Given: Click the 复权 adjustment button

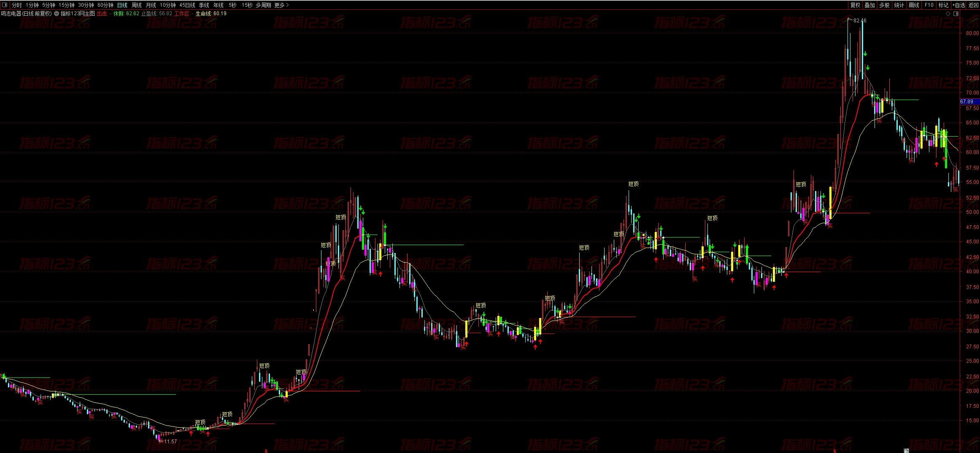Looking at the screenshot, I should pyautogui.click(x=855, y=5).
